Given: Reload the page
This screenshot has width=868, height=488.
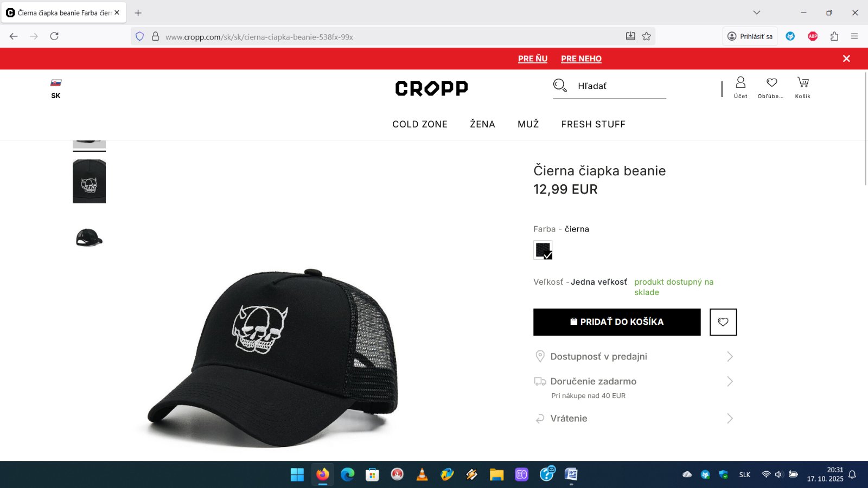Looking at the screenshot, I should point(54,36).
